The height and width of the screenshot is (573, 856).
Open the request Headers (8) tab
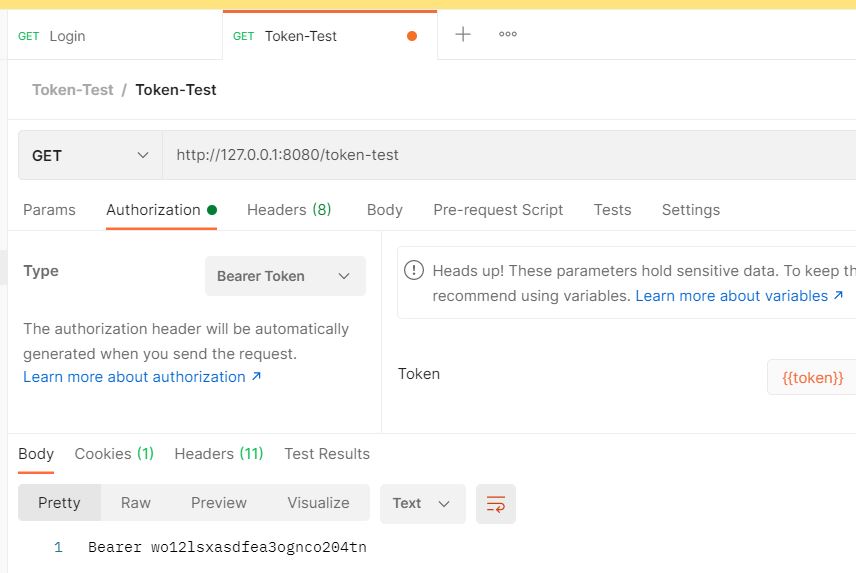click(289, 210)
